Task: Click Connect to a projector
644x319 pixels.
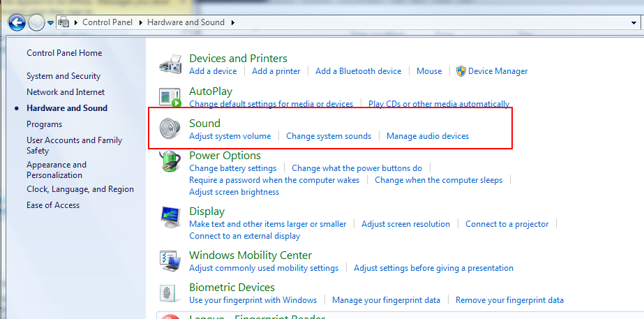Action: (507, 224)
